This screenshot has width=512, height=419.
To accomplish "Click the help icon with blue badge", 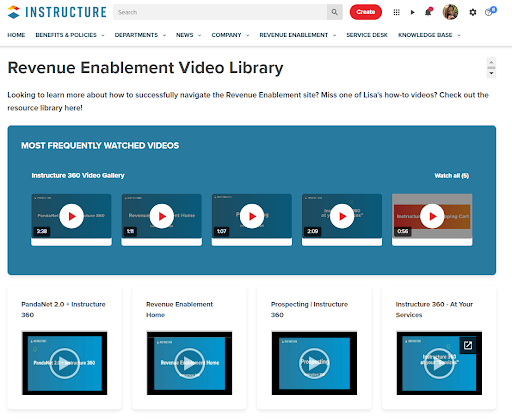I will click(490, 12).
